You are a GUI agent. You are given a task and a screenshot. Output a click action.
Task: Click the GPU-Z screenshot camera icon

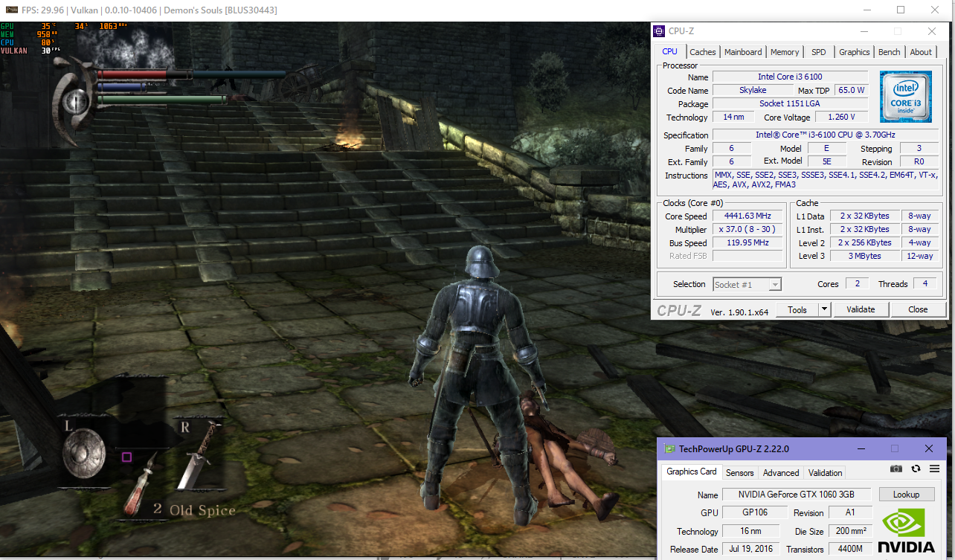pos(896,469)
